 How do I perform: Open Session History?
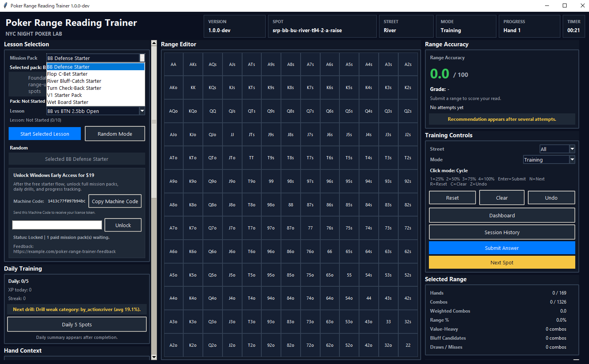tap(502, 232)
